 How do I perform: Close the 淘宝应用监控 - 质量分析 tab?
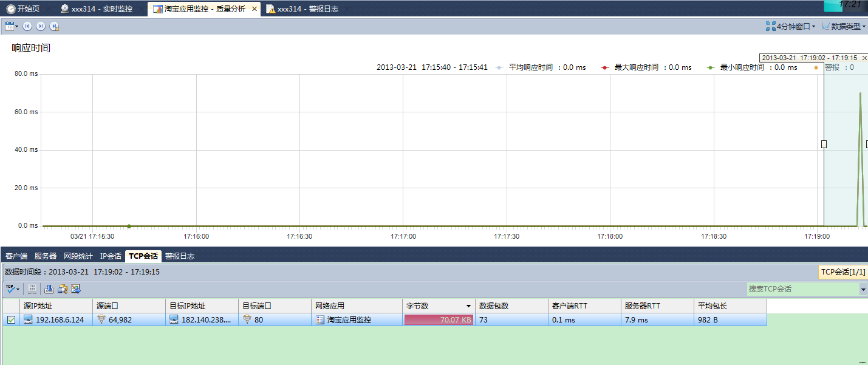point(255,9)
